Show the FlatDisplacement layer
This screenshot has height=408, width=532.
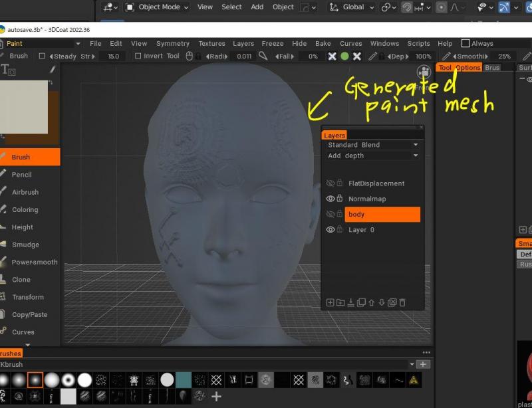[x=330, y=183]
